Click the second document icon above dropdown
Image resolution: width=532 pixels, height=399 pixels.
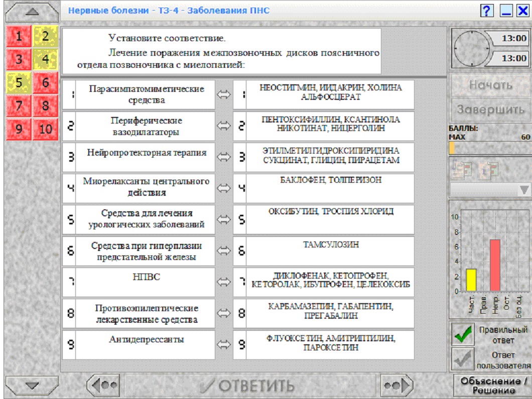point(488,170)
